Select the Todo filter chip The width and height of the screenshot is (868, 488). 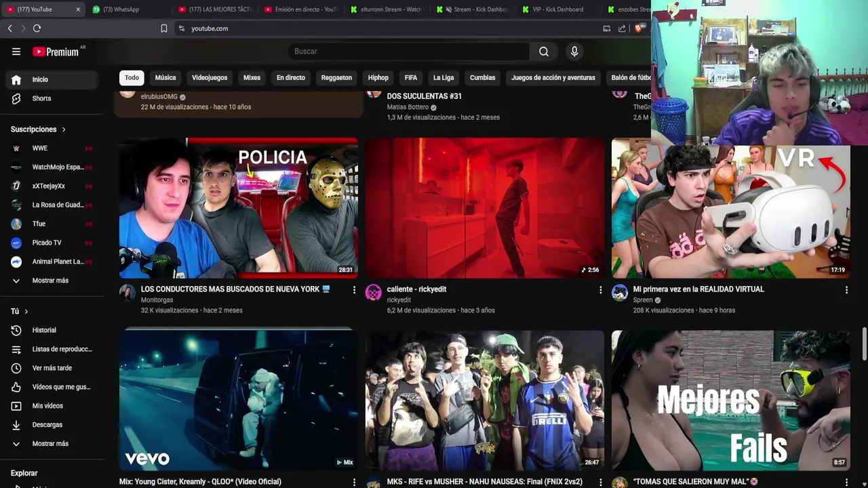[132, 77]
